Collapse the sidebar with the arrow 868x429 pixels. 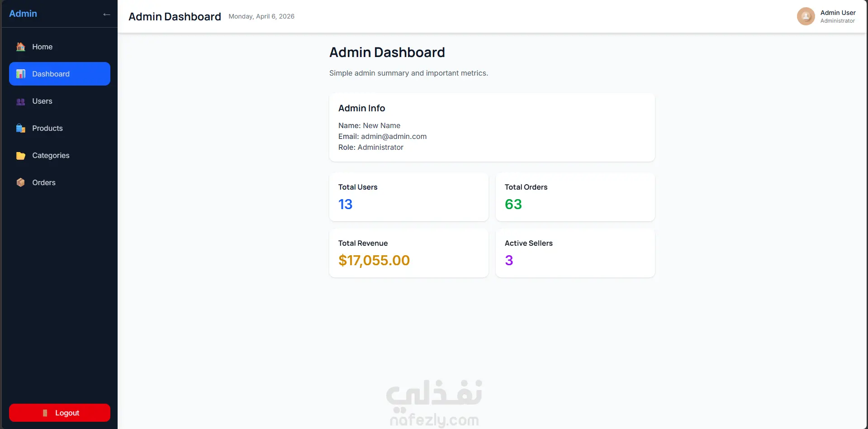tap(107, 14)
